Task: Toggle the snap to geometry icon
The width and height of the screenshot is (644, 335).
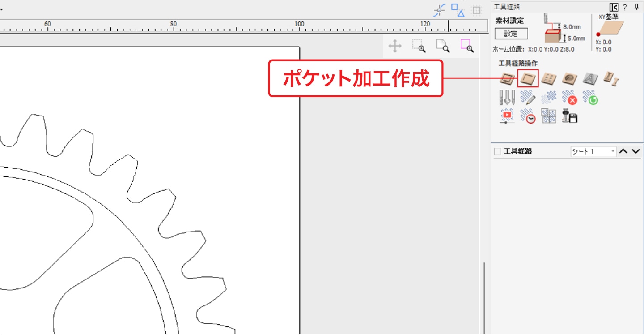Action: (440, 10)
